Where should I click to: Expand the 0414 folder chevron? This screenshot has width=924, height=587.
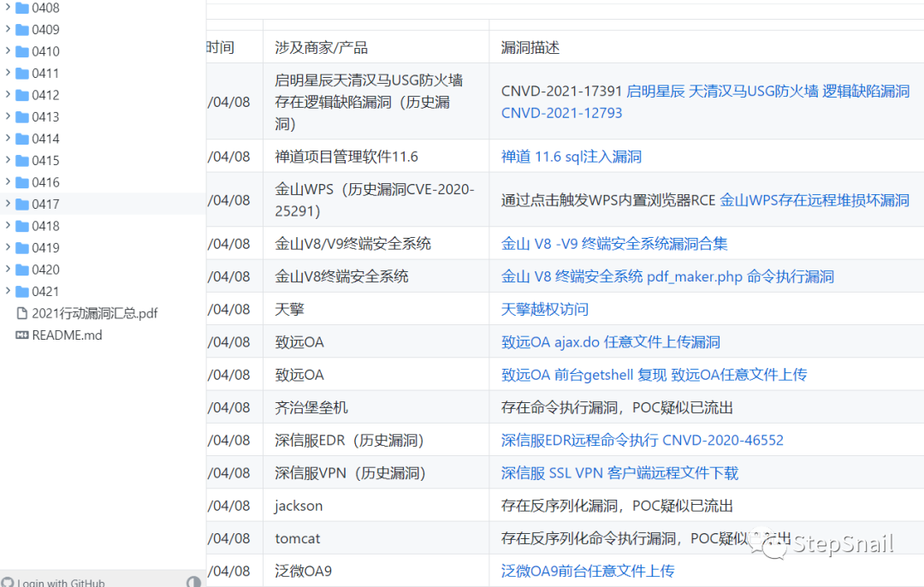coord(8,137)
